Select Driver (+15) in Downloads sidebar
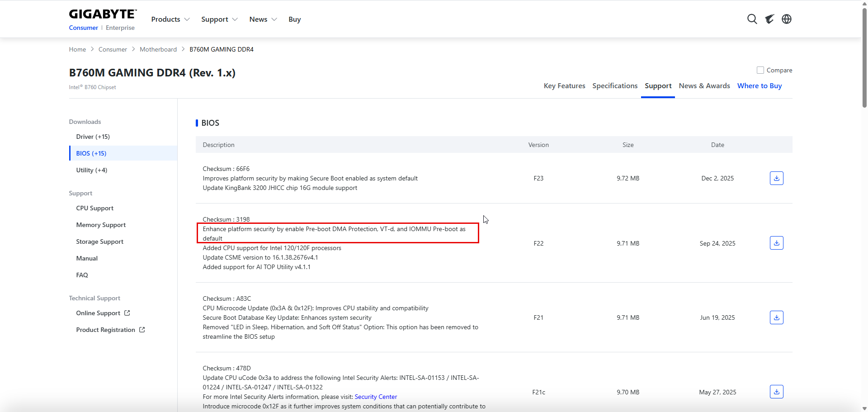Image resolution: width=868 pixels, height=412 pixels. click(x=93, y=137)
